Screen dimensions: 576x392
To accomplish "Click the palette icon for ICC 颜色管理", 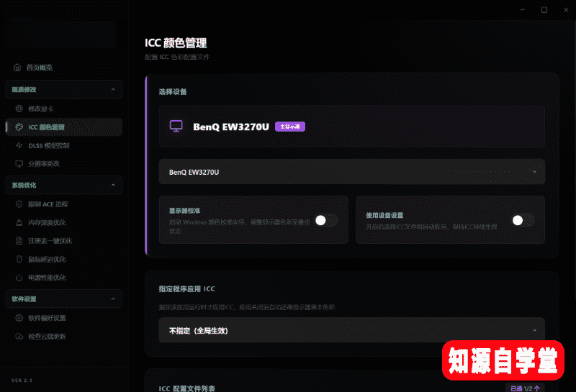I will [x=19, y=127].
